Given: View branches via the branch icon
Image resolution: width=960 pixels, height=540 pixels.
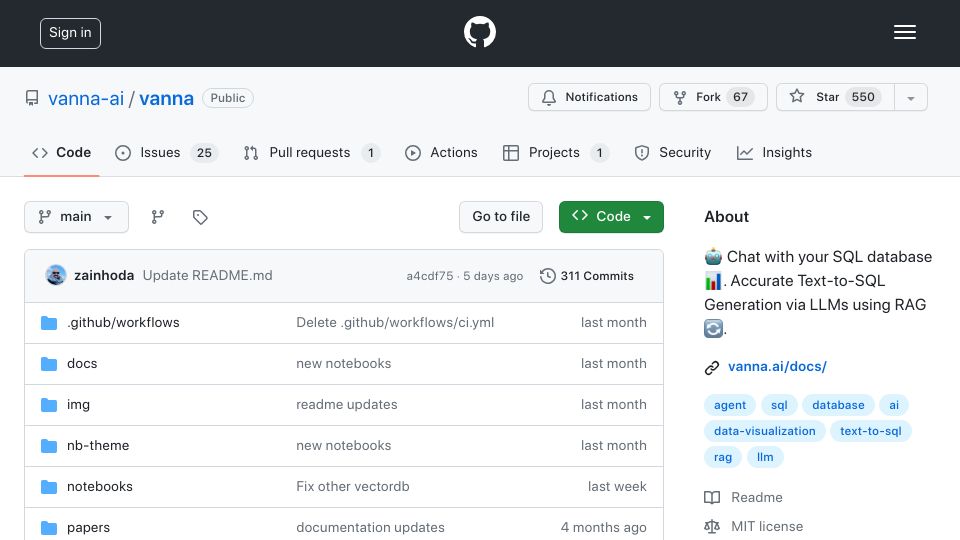Looking at the screenshot, I should tap(158, 217).
